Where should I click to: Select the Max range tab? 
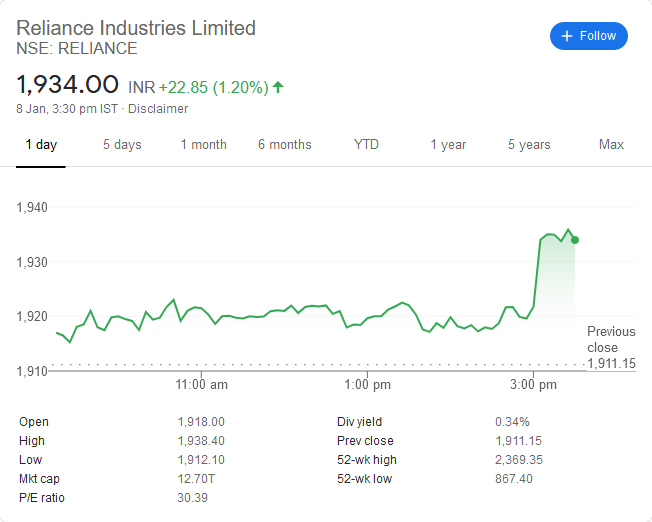(611, 145)
